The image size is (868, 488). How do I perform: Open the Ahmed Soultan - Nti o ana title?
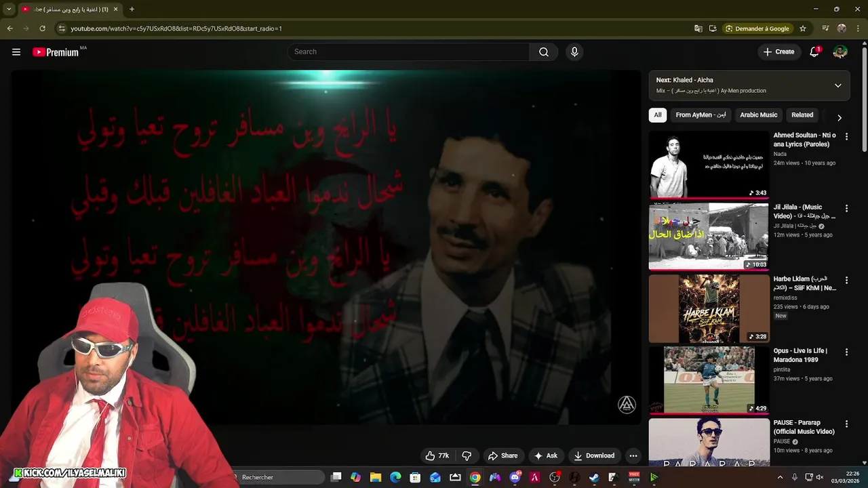click(805, 140)
